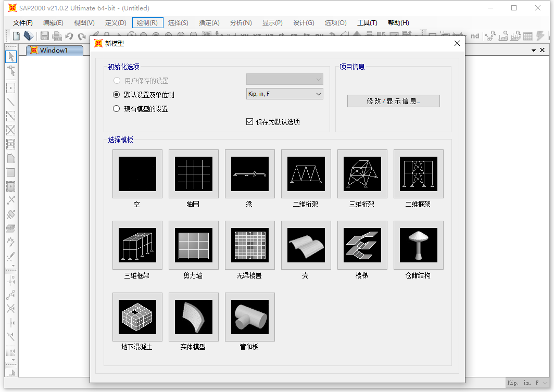Select the Quick Draw Secondary Beams tool
The width and height of the screenshot is (554, 392).
pos(11,144)
